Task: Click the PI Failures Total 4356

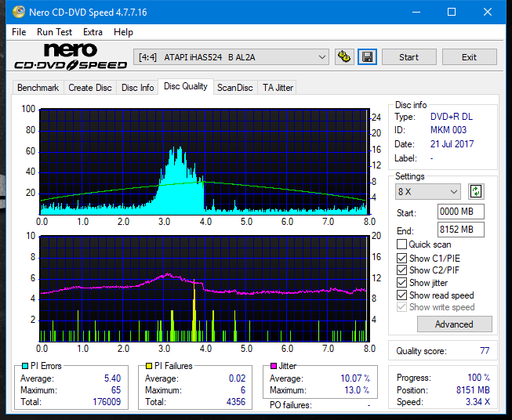Action: 236,402
